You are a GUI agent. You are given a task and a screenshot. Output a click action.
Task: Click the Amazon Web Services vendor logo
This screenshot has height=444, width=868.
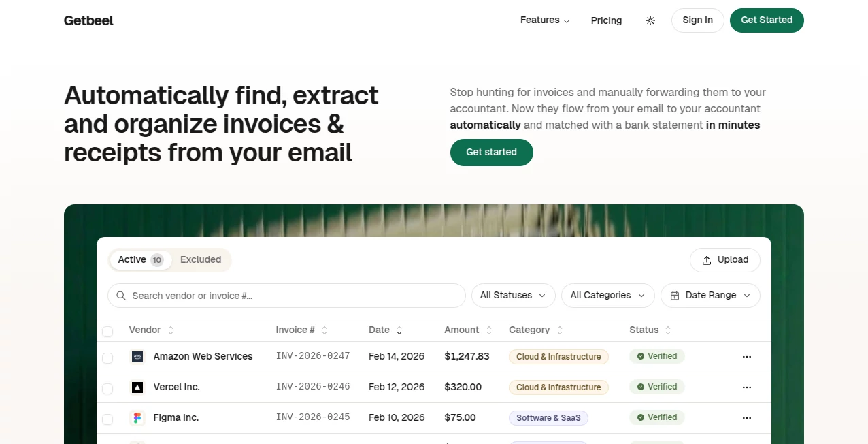pyautogui.click(x=137, y=356)
